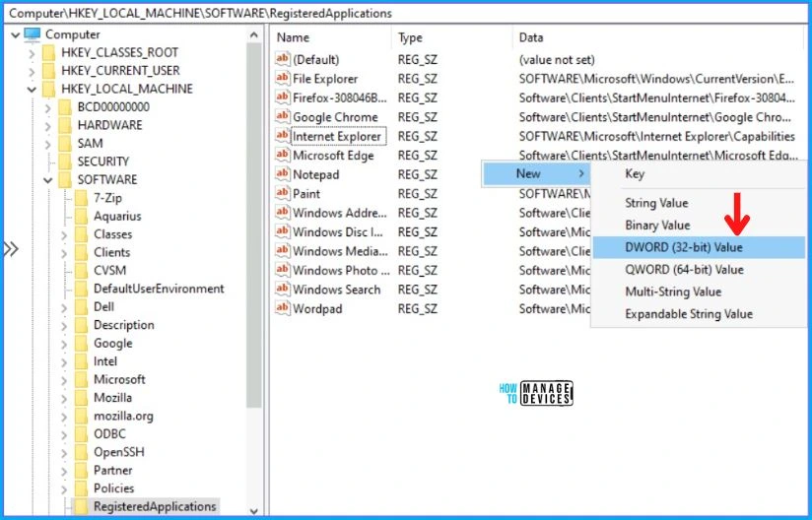Select the OpenSSH key
Viewport: 812px width, 520px height.
118,452
